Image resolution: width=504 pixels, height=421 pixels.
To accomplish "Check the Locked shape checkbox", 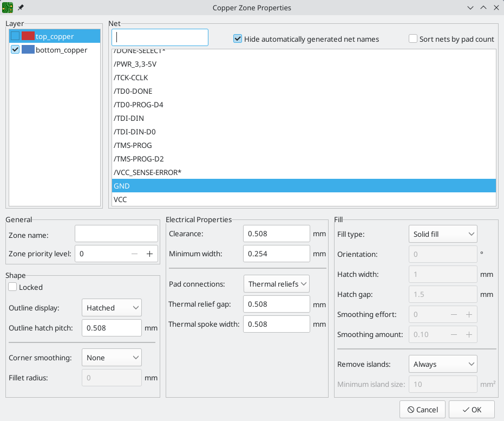I will pos(13,287).
